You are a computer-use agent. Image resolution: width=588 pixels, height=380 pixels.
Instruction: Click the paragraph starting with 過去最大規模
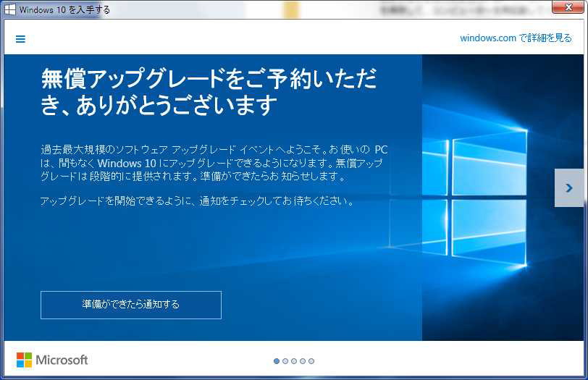click(x=214, y=163)
